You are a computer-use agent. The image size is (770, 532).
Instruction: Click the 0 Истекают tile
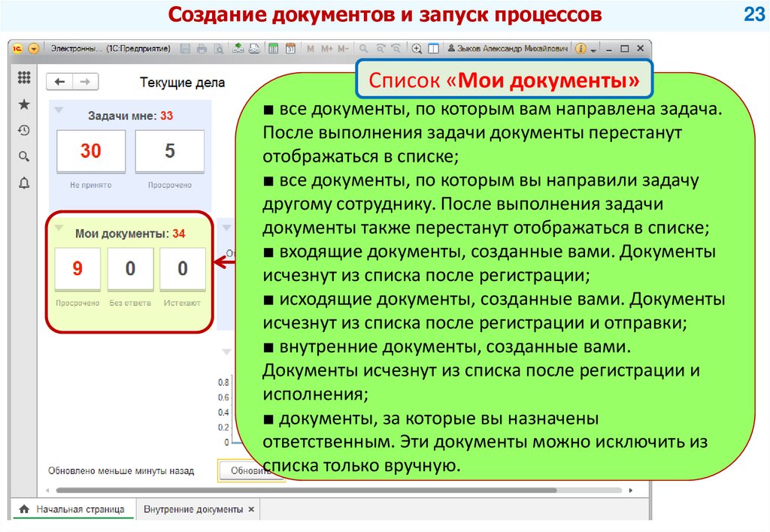[183, 269]
